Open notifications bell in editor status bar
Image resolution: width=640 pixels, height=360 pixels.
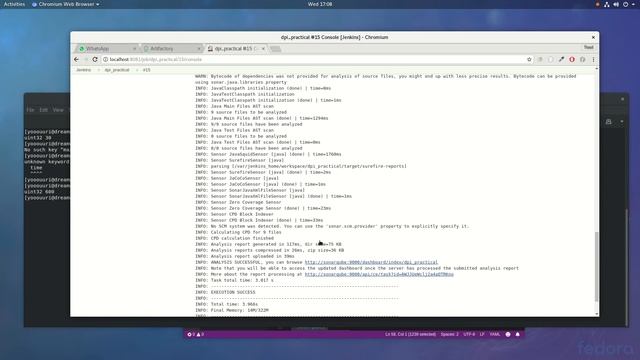click(518, 334)
